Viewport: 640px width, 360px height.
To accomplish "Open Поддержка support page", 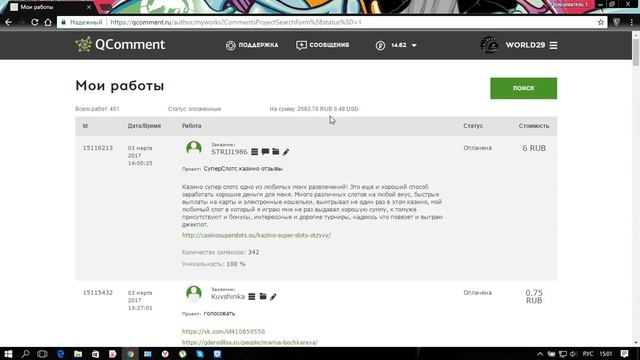I will coord(252,45).
